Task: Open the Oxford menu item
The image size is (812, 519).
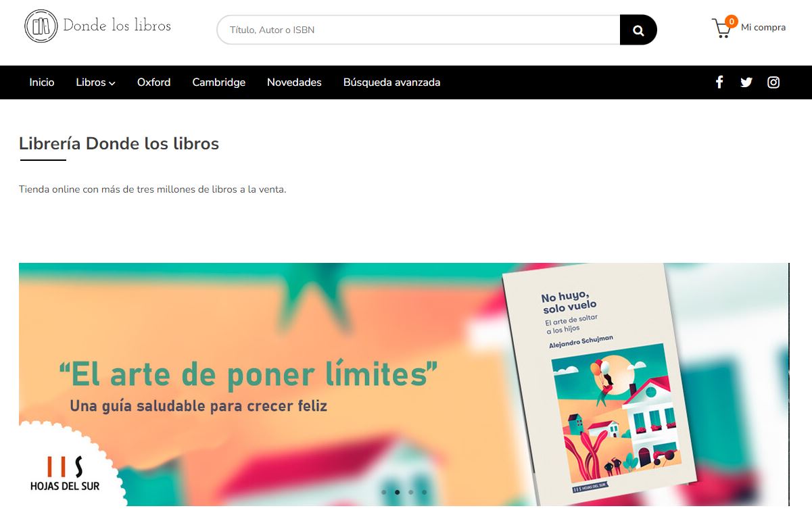Action: pyautogui.click(x=153, y=82)
